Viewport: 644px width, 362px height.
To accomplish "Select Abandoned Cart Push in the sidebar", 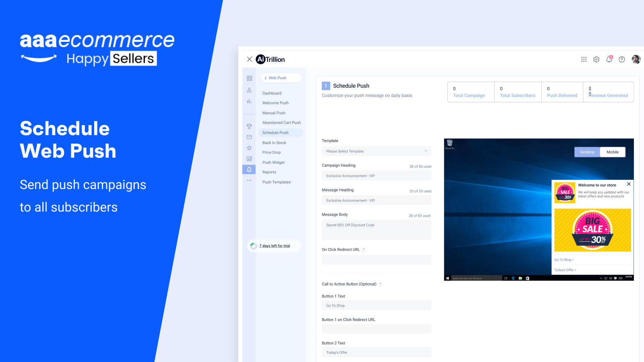I will [281, 122].
